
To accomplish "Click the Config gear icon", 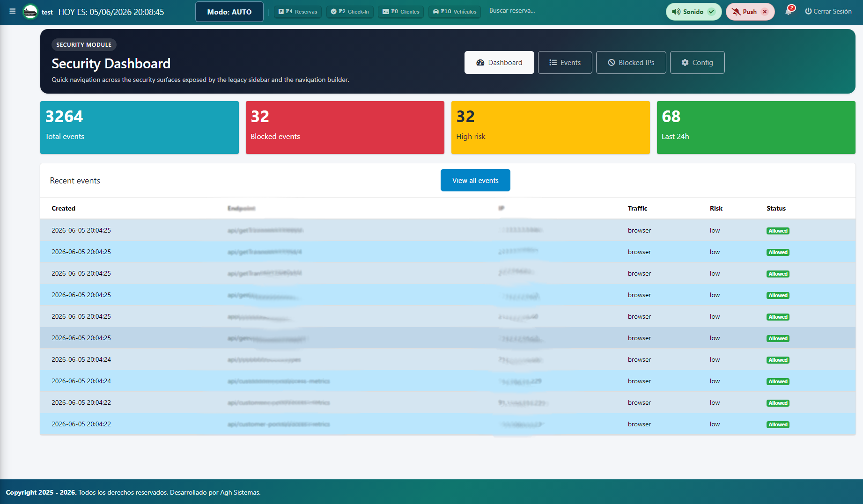I will 685,63.
